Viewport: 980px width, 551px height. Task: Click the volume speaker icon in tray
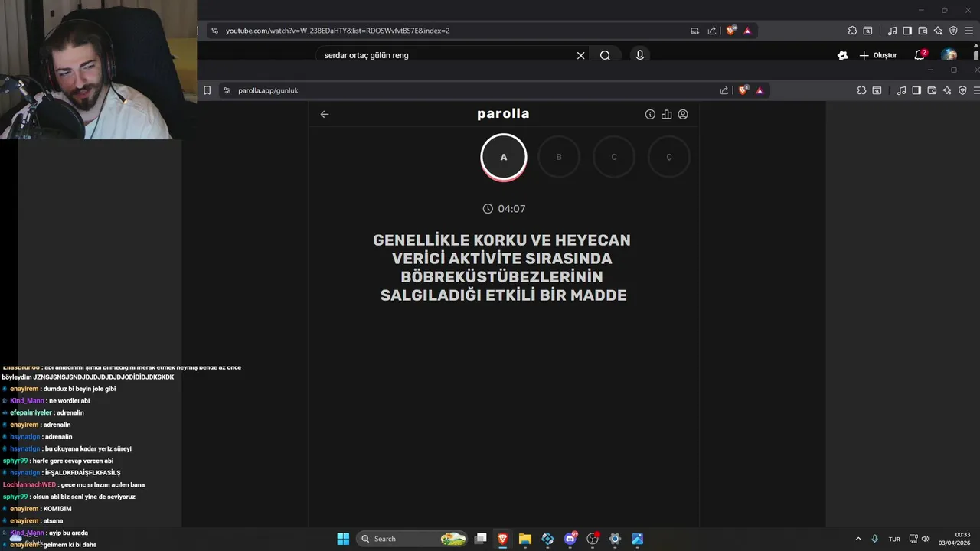coord(926,539)
